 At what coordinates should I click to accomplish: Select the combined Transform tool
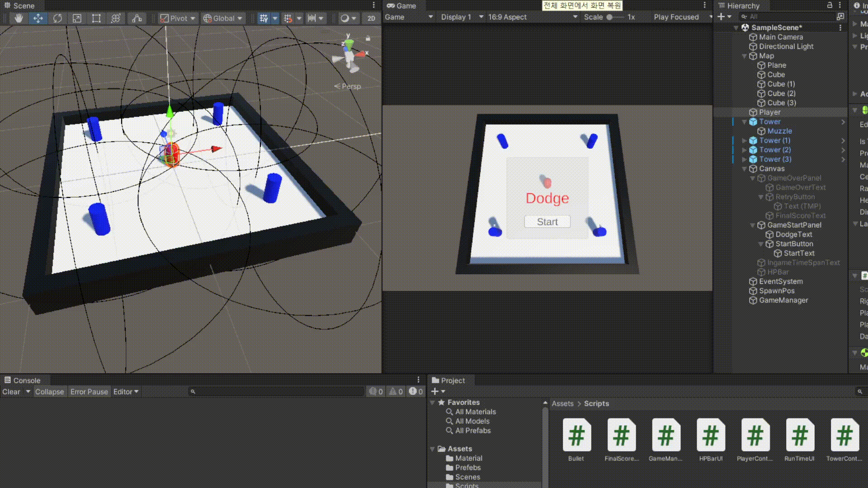click(116, 18)
